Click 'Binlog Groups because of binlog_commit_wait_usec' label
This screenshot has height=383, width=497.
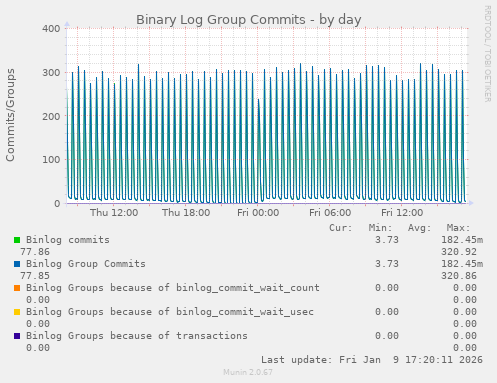(x=170, y=312)
